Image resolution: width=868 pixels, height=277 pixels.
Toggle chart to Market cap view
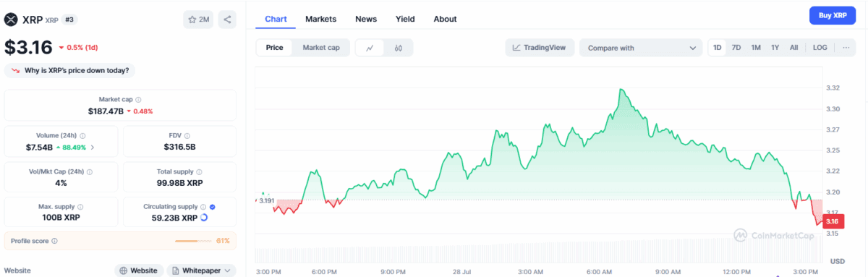coord(321,48)
